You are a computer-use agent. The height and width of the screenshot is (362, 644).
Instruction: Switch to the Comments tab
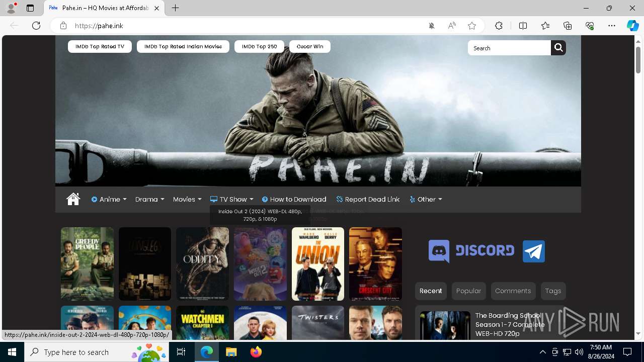coord(513,291)
